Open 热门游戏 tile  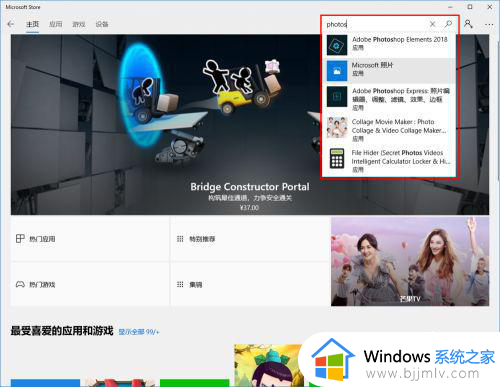(x=90, y=284)
